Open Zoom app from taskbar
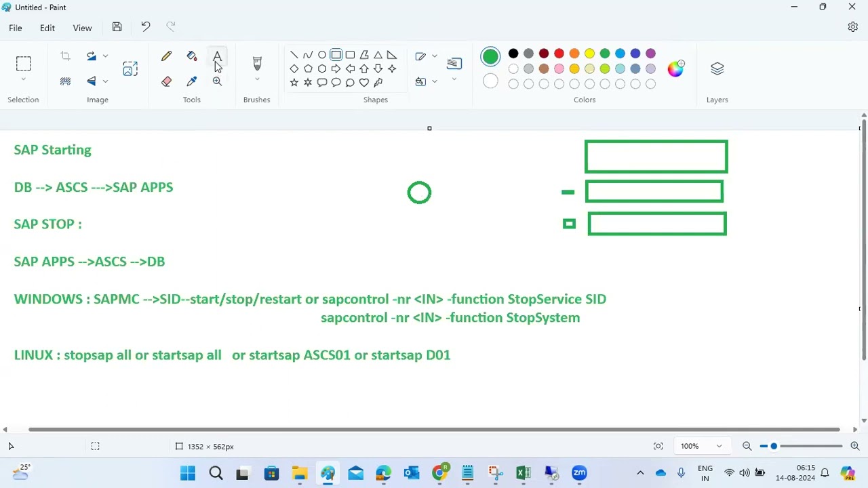Image resolution: width=868 pixels, height=488 pixels. click(579, 473)
